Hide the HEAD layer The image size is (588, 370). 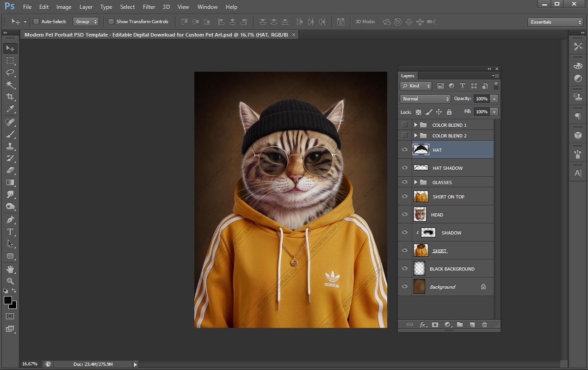pyautogui.click(x=405, y=215)
